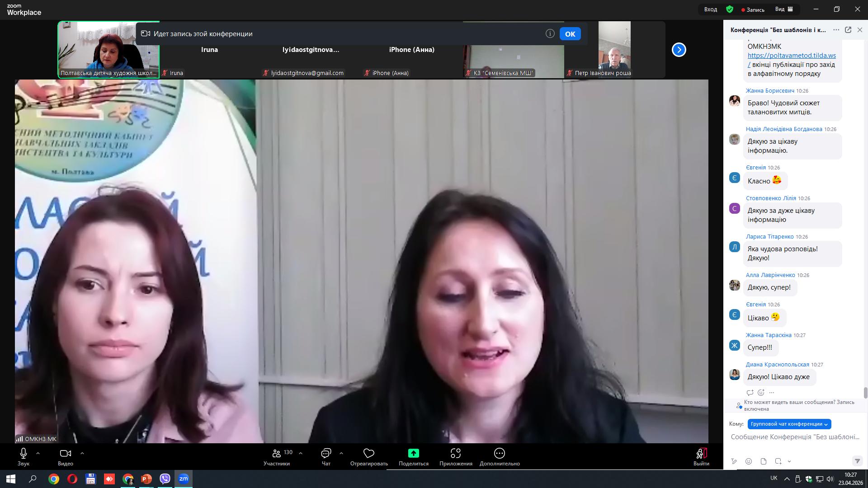Open the Reactions heart icon
The width and height of the screenshot is (868, 488).
pos(369,453)
